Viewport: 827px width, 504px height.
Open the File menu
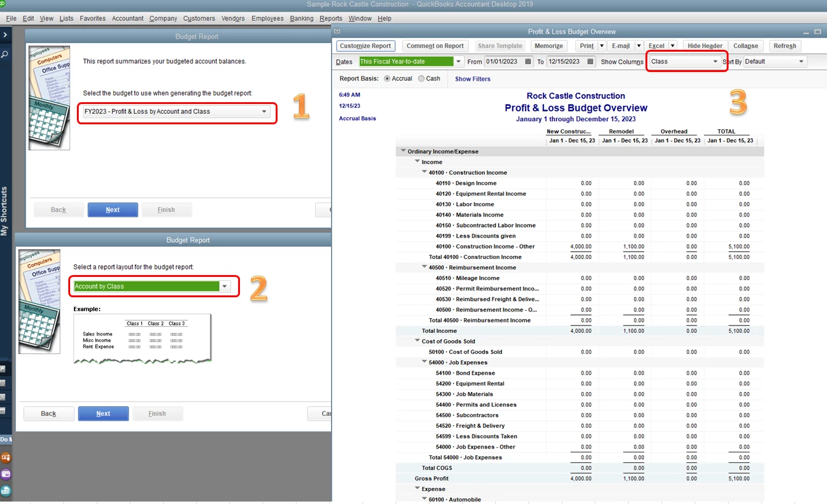[11, 18]
